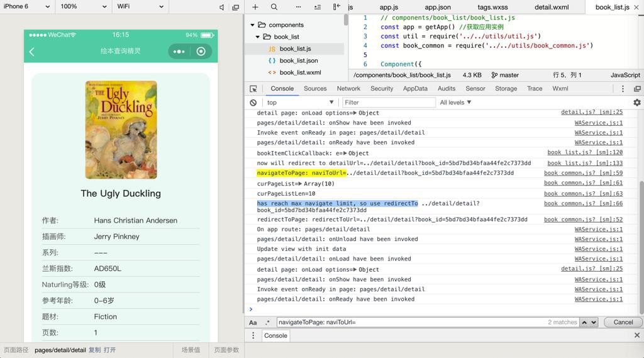Image resolution: width=644 pixels, height=358 pixels.
Task: Switch to the Network tab
Action: pos(348,89)
